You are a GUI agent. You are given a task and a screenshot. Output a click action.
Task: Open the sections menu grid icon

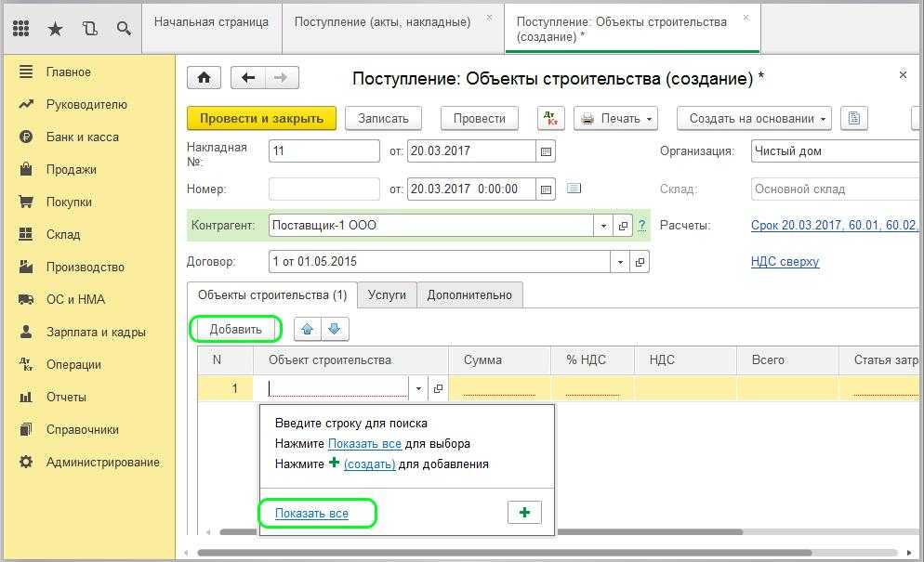21,28
